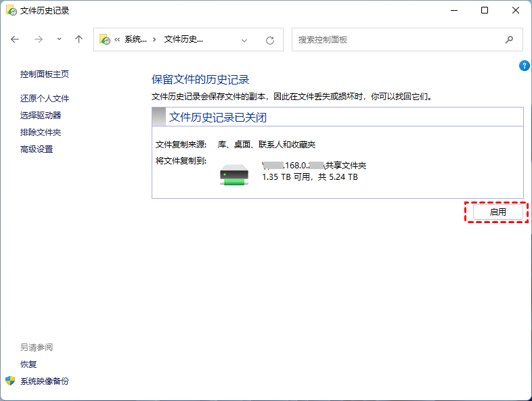Viewport: 532px width, 401px height.
Task: Open the recent locations dropdown chevron
Action: click(x=59, y=39)
